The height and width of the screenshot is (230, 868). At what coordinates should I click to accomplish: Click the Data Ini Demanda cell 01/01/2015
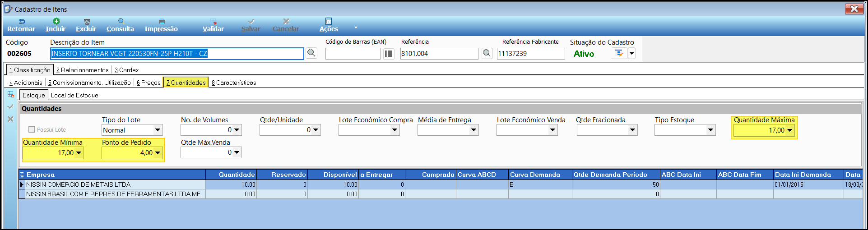click(808, 184)
